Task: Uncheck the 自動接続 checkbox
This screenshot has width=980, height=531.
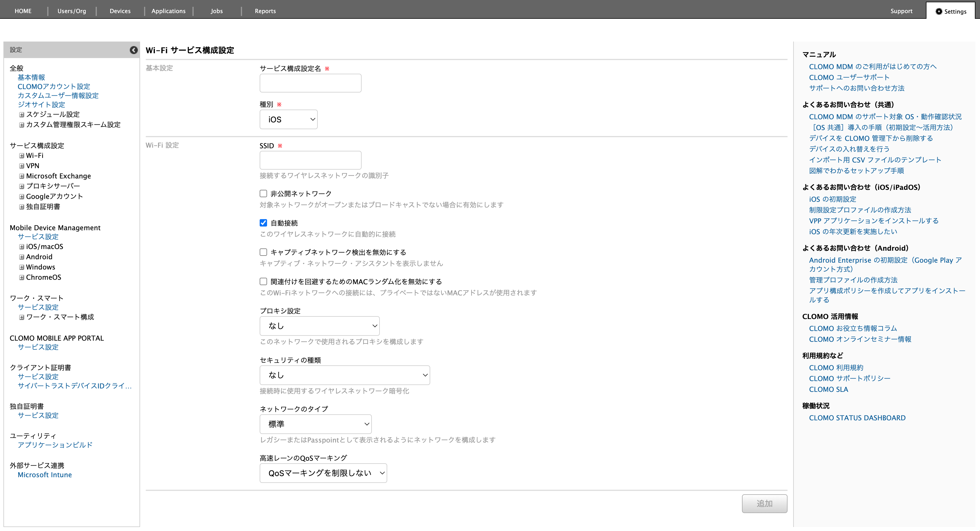Action: pyautogui.click(x=263, y=223)
